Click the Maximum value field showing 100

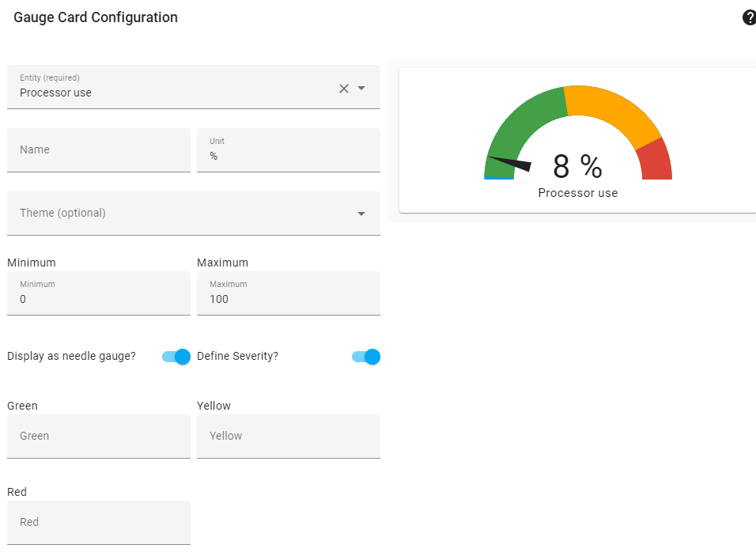[289, 293]
